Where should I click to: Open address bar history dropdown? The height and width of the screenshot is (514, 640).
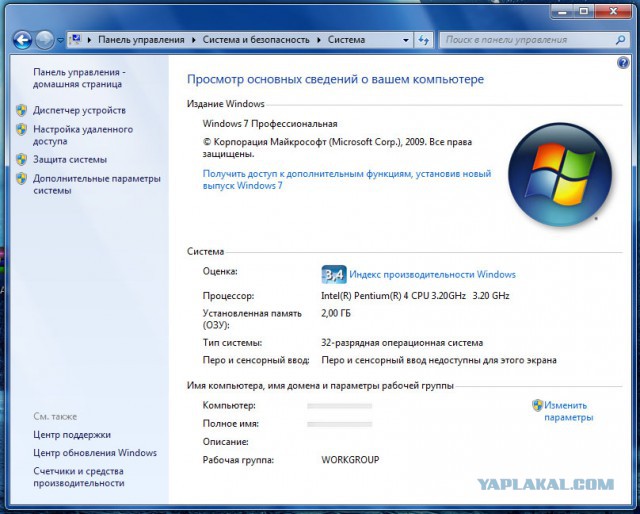[406, 40]
